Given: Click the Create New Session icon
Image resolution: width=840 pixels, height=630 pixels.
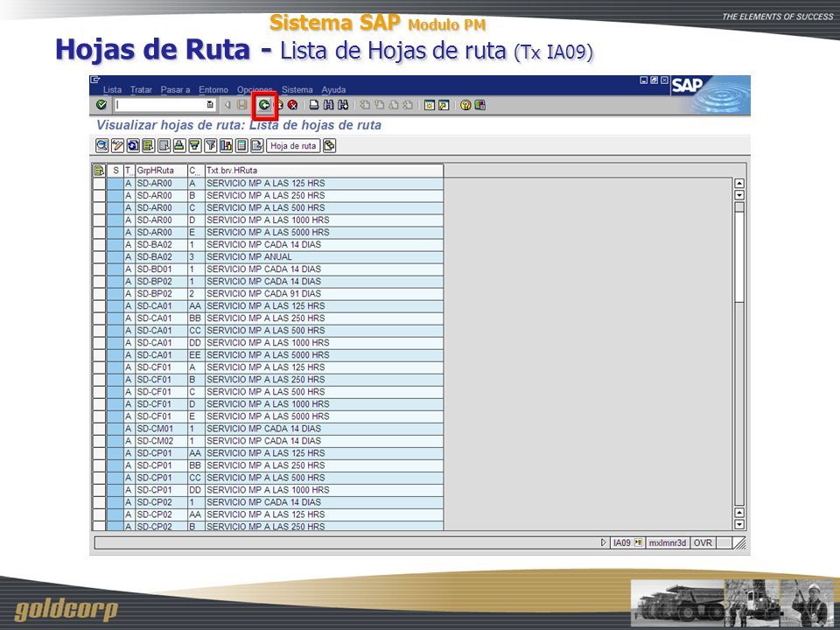Looking at the screenshot, I should pyautogui.click(x=429, y=105).
